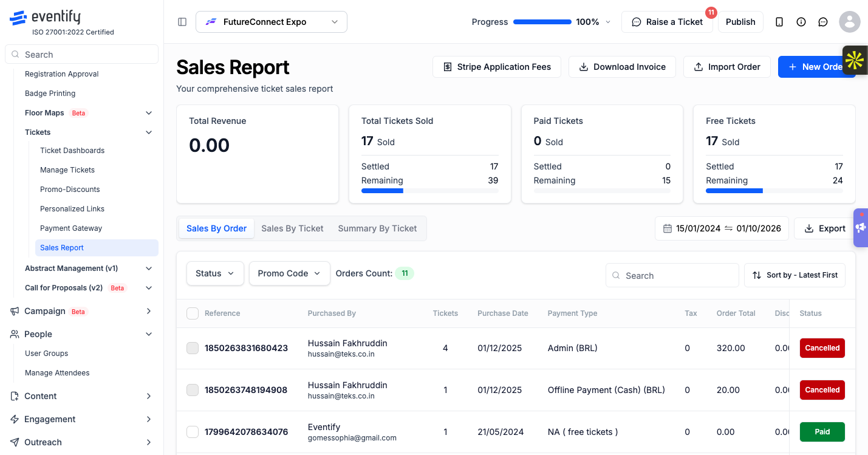This screenshot has height=455, width=868.
Task: Click the sidebar Search field
Action: pos(81,55)
